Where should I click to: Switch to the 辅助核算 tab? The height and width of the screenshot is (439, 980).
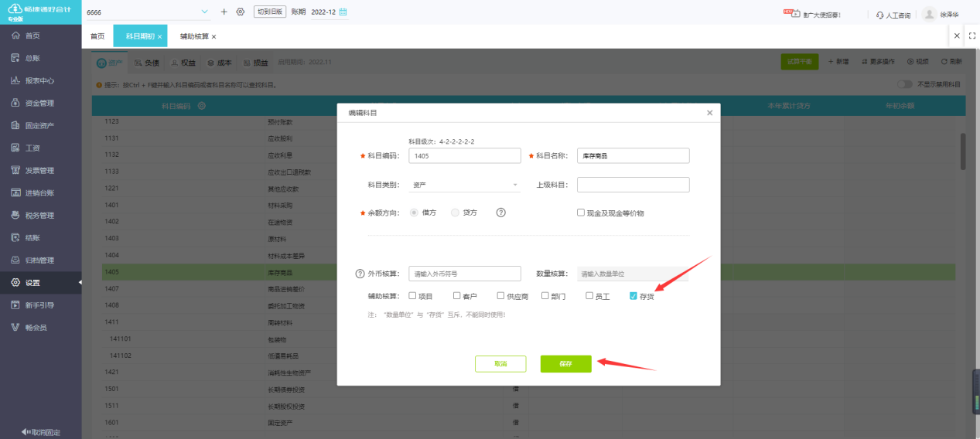(x=194, y=36)
